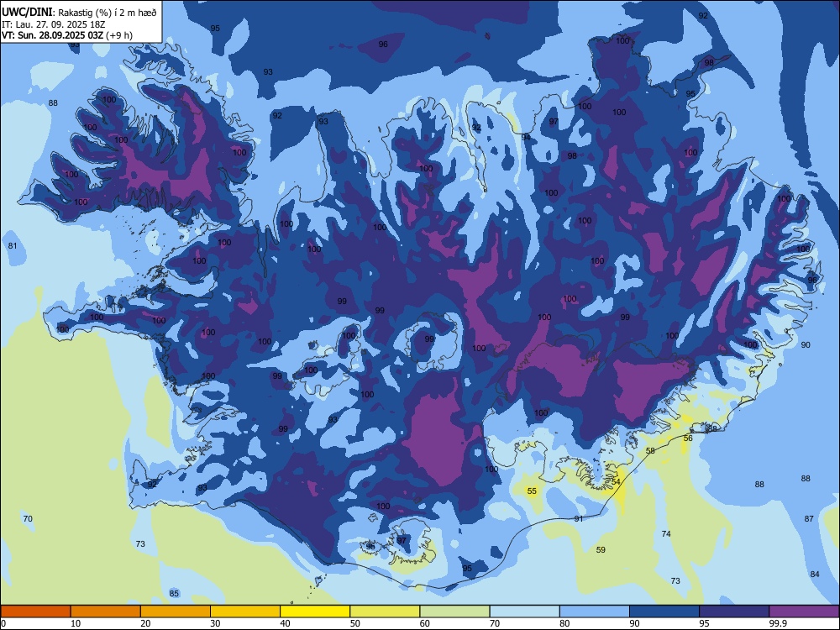The width and height of the screenshot is (840, 630).
Task: Pick the purple above-99.9 legend swatch
Action: 804,612
